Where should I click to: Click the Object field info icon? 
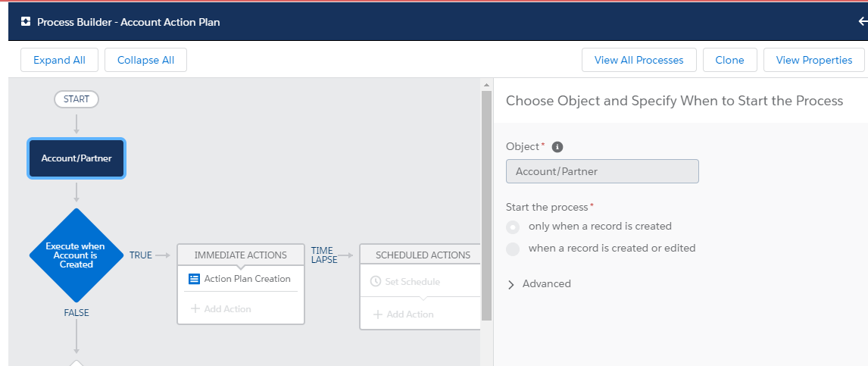[x=557, y=147]
